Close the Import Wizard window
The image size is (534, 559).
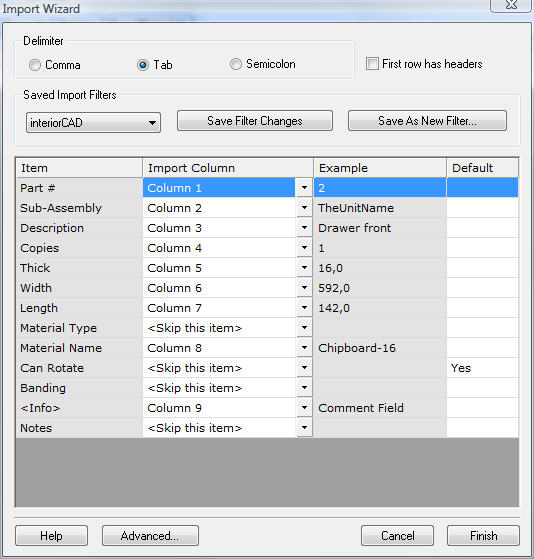pyautogui.click(x=511, y=5)
